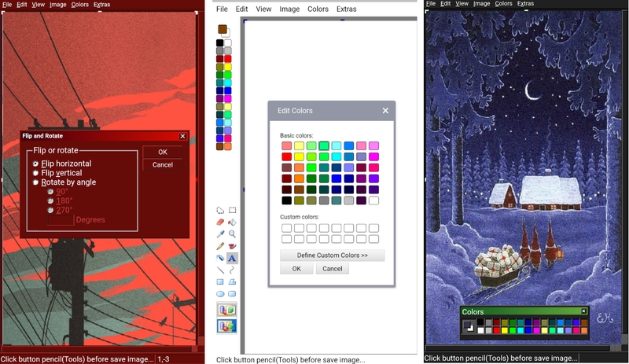Select the Brush tool
Viewport: 629px width, 364px height.
tap(232, 246)
